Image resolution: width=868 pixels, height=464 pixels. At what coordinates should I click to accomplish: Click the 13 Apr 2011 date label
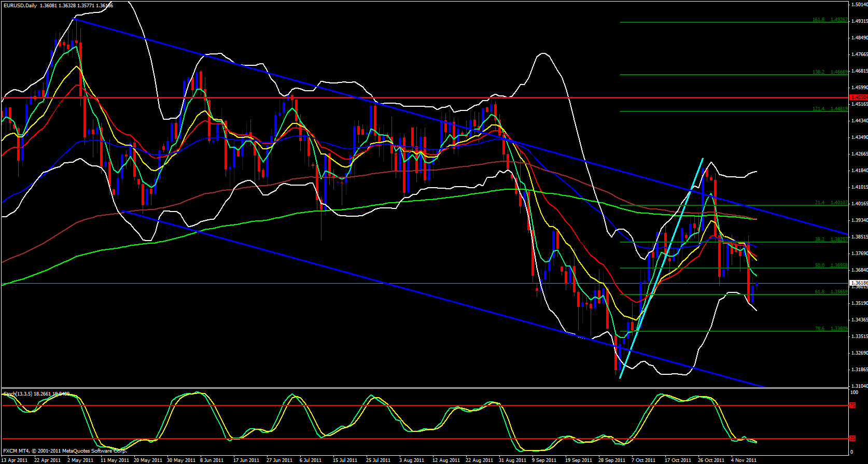tap(15, 460)
